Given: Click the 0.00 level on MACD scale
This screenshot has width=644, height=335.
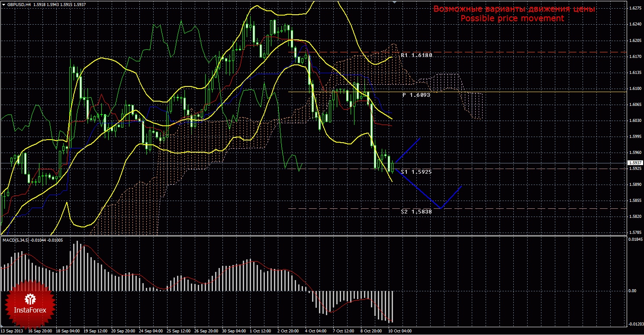Looking at the screenshot, I should coord(632,291).
